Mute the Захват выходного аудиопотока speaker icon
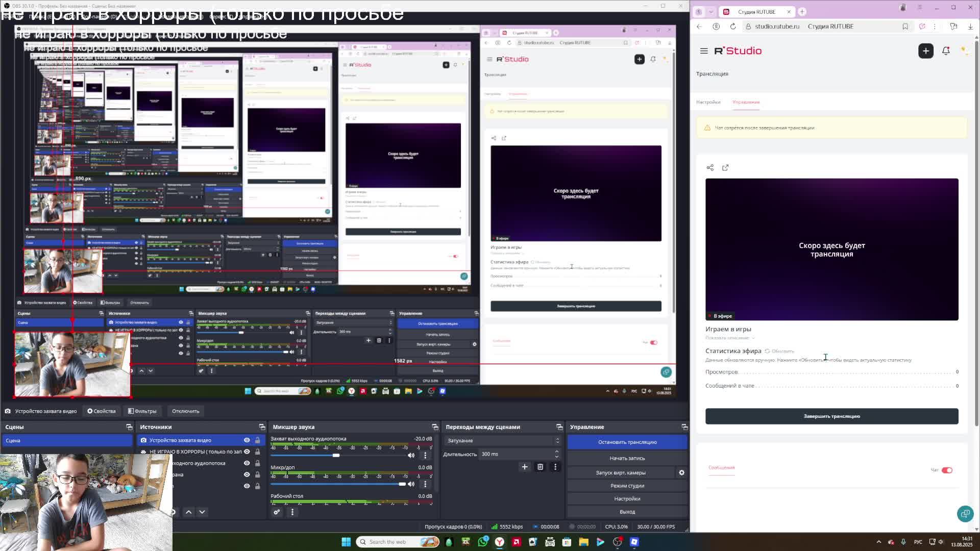This screenshot has height=551, width=980. tap(411, 455)
